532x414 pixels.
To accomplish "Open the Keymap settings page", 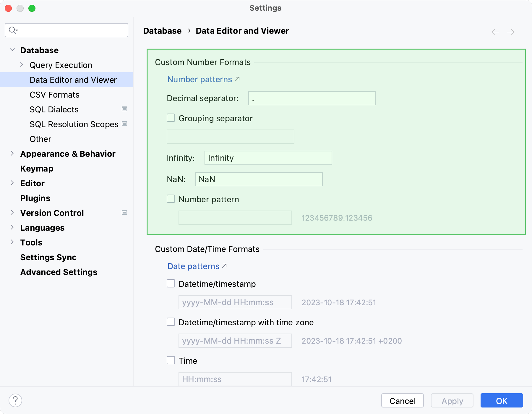I will tap(37, 169).
